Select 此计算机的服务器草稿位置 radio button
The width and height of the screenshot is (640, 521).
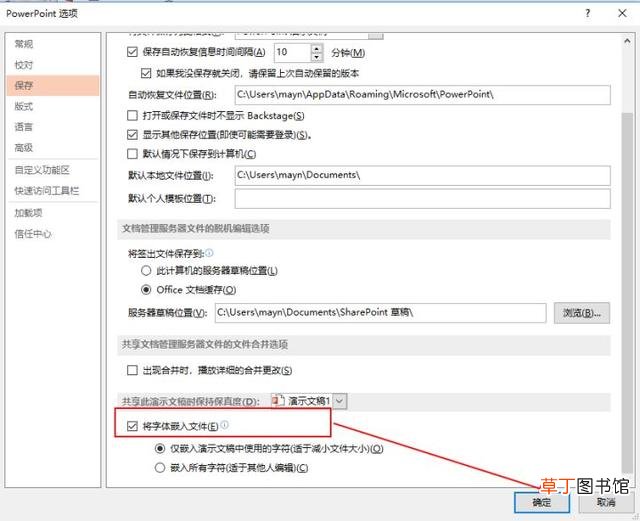(x=146, y=270)
